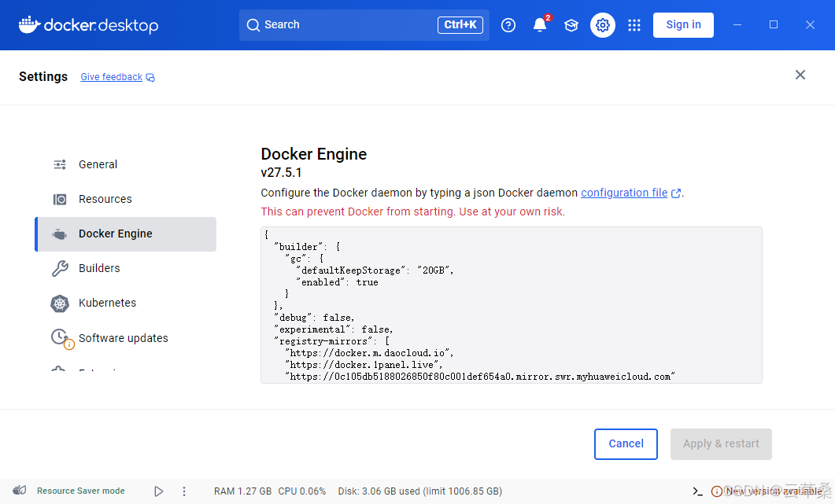This screenshot has width=835, height=504.
Task: Click the Cancel button
Action: (x=626, y=444)
